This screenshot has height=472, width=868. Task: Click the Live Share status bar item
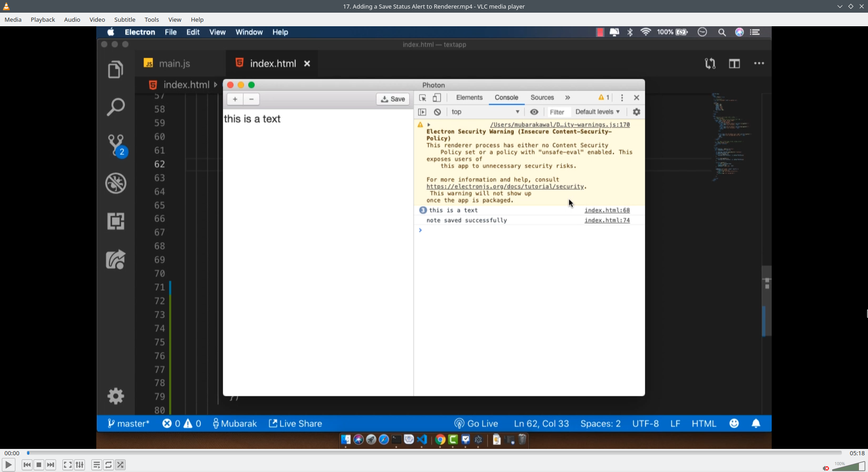296,424
